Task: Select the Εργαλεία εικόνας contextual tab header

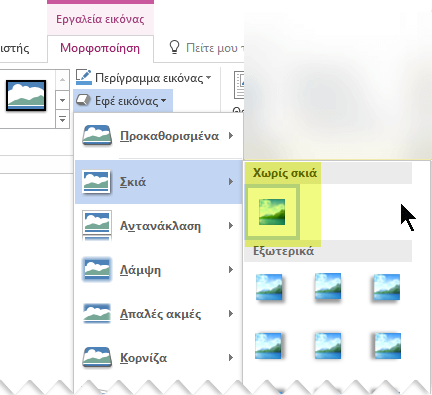Action: pyautogui.click(x=100, y=19)
